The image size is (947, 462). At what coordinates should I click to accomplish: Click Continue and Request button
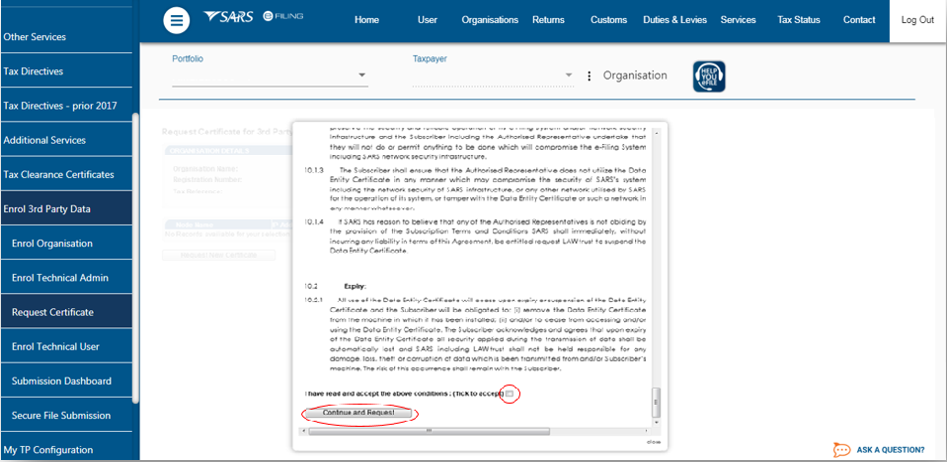click(358, 412)
